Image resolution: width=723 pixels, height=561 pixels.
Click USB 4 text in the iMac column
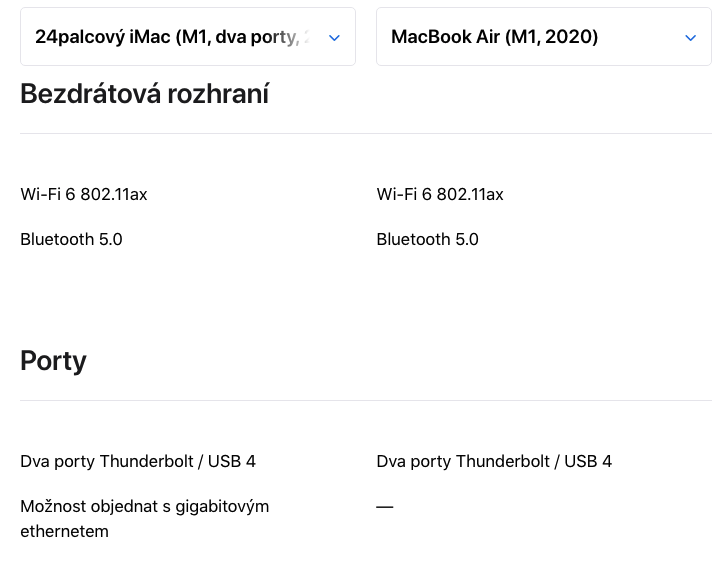click(232, 461)
